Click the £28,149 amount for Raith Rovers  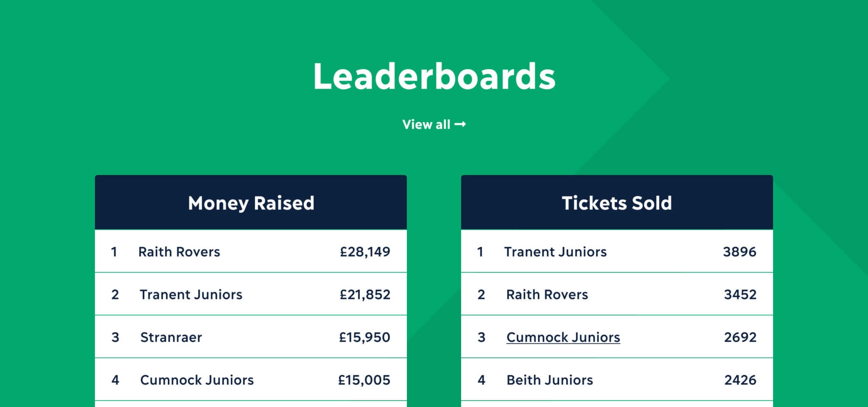pos(365,252)
